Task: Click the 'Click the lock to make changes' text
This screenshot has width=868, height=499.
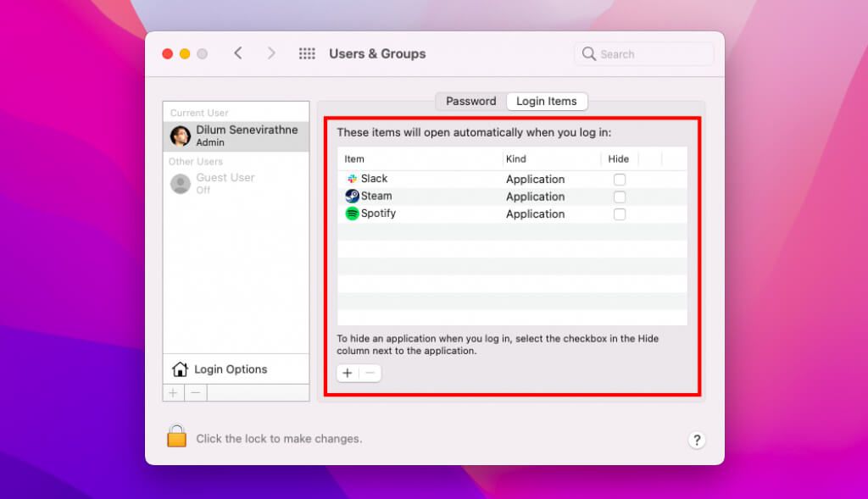Action: 279,439
